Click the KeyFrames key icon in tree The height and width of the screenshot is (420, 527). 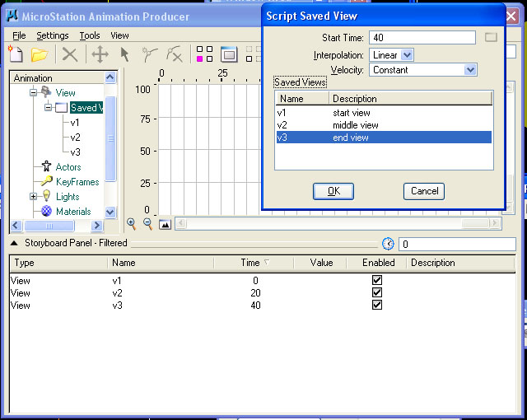click(46, 181)
